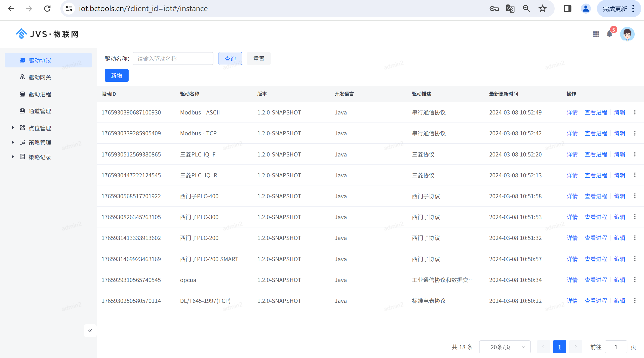Image resolution: width=644 pixels, height=358 pixels.
Task: Reload the page with the refresh icon
Action: 47,9
